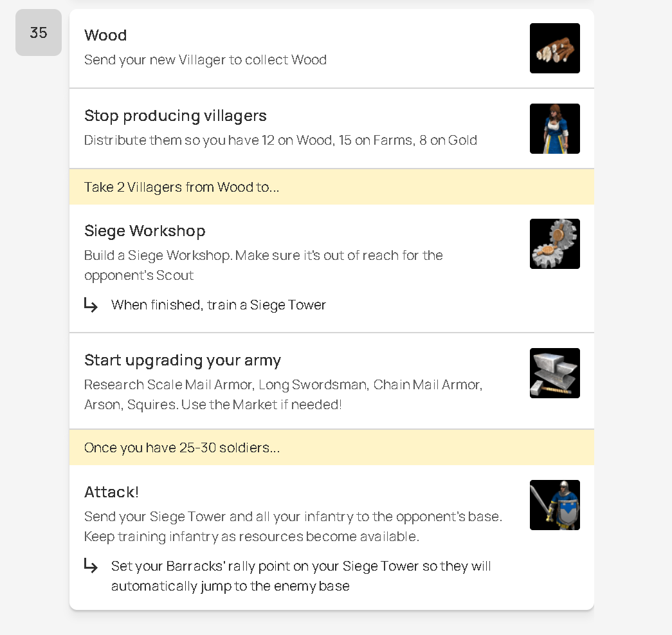Click Start upgrading your army heading
672x635 pixels.
(x=183, y=360)
